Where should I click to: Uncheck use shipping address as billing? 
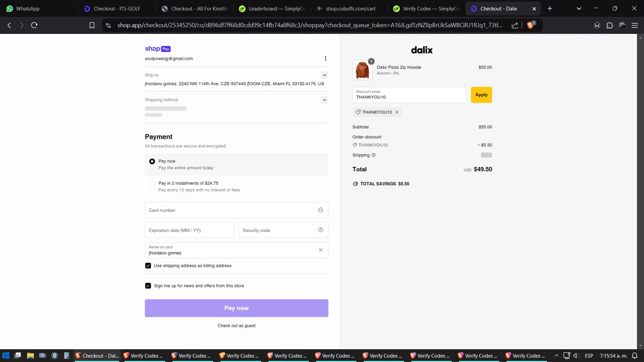tap(148, 265)
